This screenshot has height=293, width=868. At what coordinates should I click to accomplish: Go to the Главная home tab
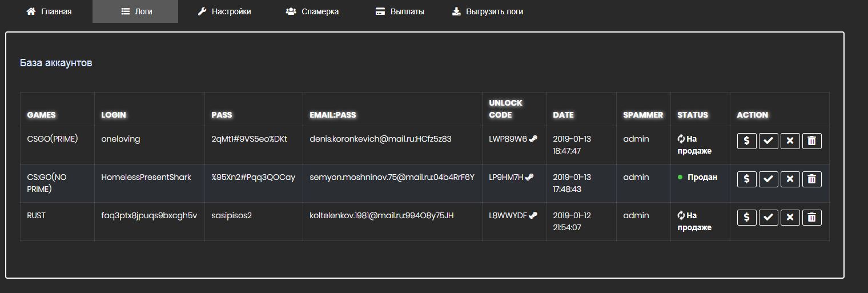pos(49,11)
